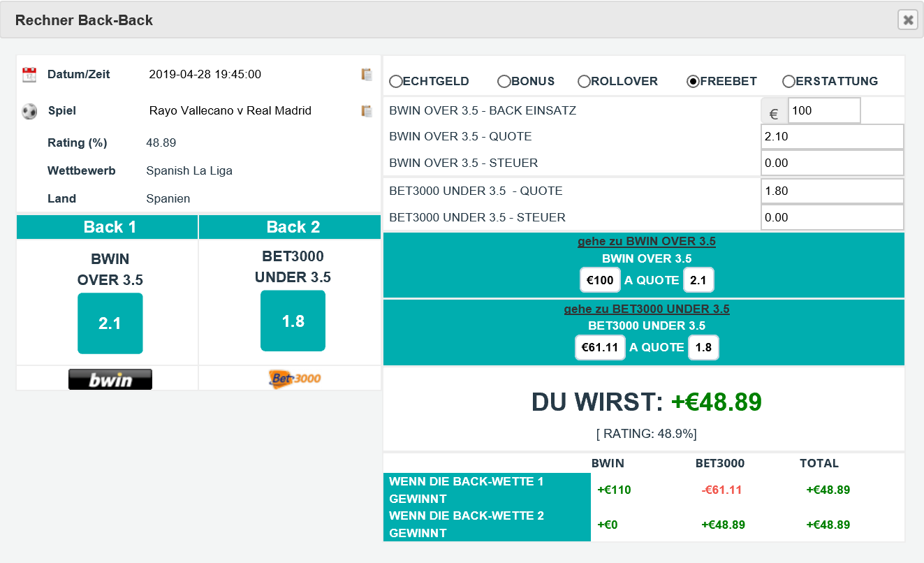
Task: Click the BET3000 UNDER 3.5 Quote field
Action: pyautogui.click(x=833, y=191)
